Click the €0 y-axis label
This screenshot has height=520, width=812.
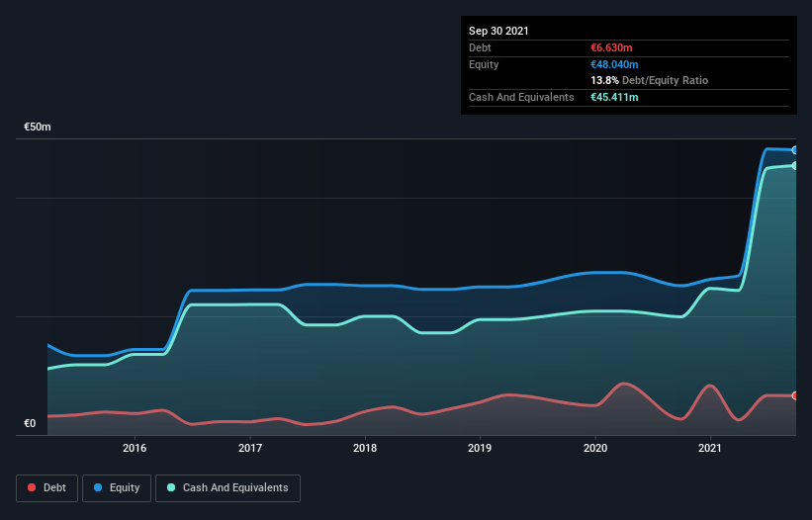[30, 423]
